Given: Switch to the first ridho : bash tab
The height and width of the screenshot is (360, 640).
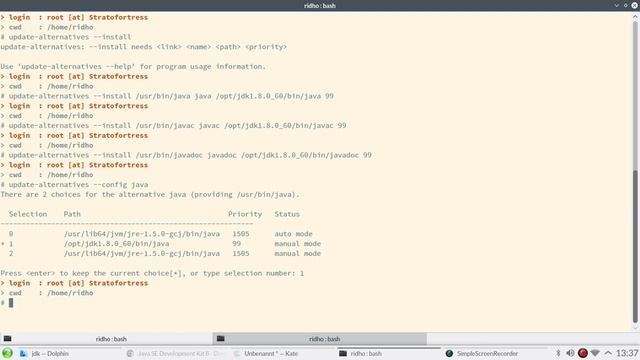Looking at the screenshot, I should pyautogui.click(x=106, y=339).
